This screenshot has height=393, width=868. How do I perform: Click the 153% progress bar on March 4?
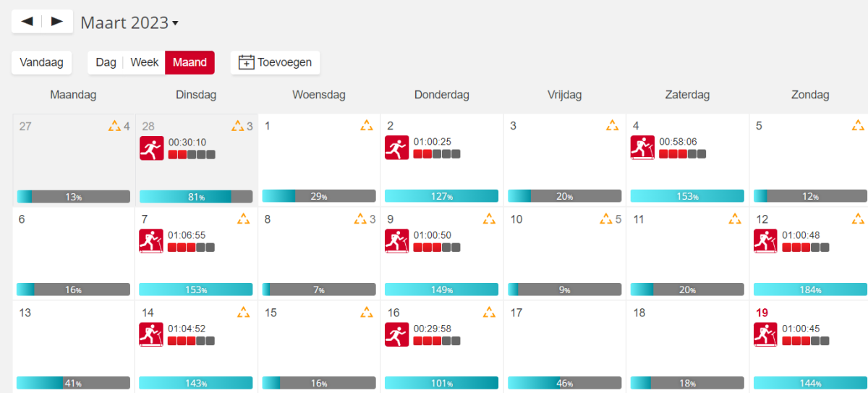[686, 196]
